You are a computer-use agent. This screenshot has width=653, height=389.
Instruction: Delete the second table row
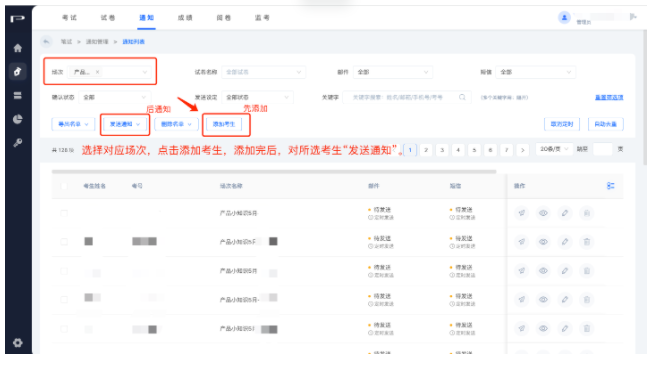click(586, 242)
